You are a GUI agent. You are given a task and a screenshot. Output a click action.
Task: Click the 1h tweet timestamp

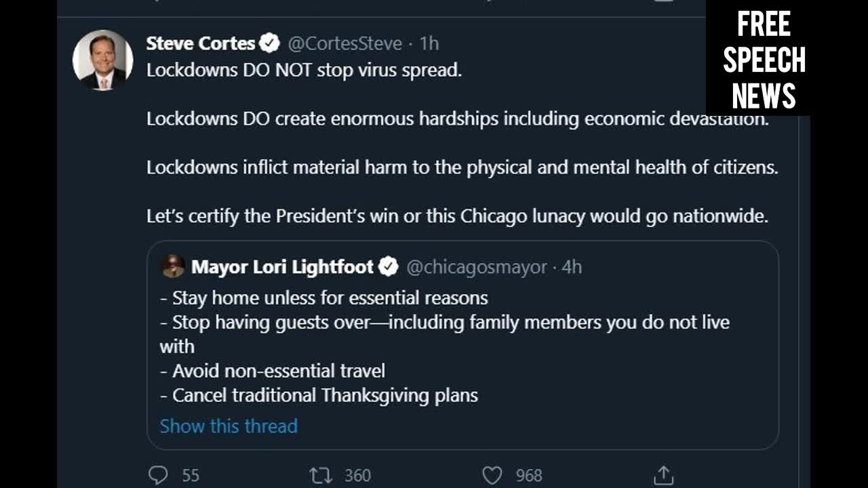(429, 43)
